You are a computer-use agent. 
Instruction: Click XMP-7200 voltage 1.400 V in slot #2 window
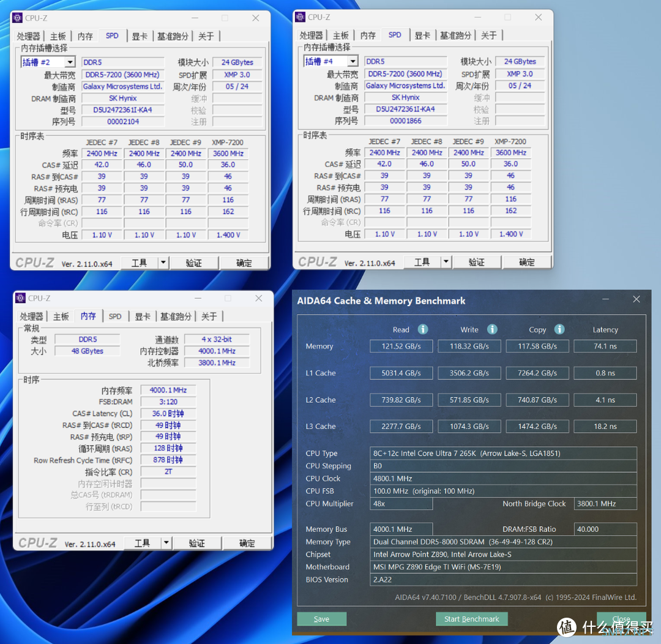coord(228,235)
